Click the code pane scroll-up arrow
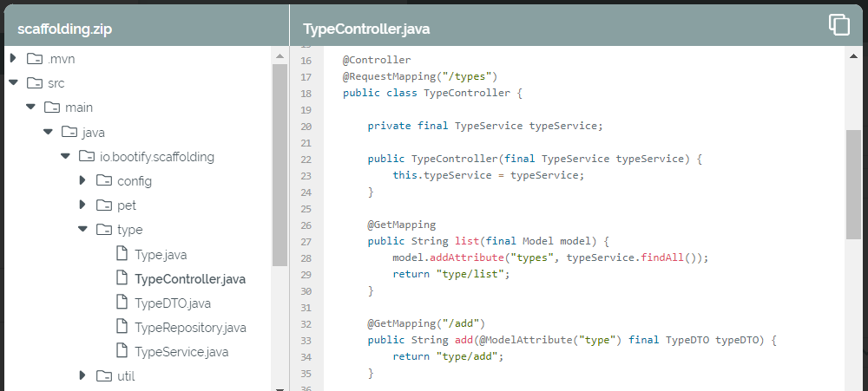Screen dimensions: 868x391 pyautogui.click(x=853, y=55)
